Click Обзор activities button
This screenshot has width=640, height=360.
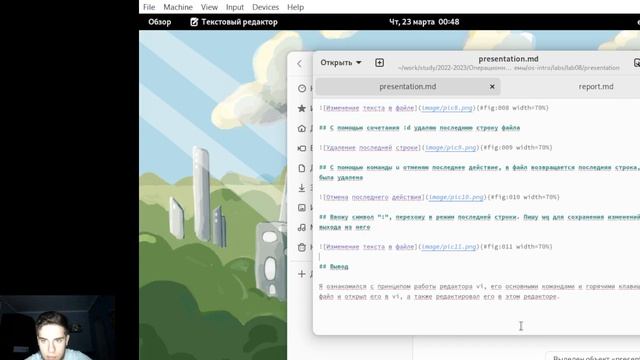tap(160, 22)
